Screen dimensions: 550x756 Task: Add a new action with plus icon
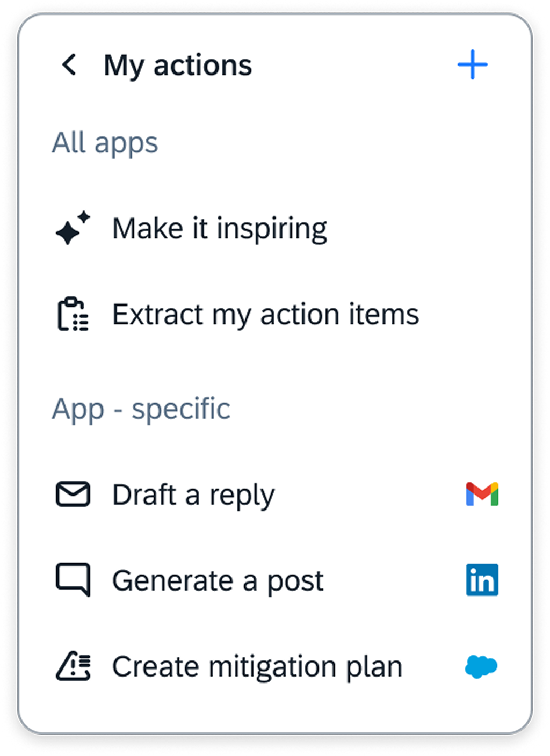[473, 65]
